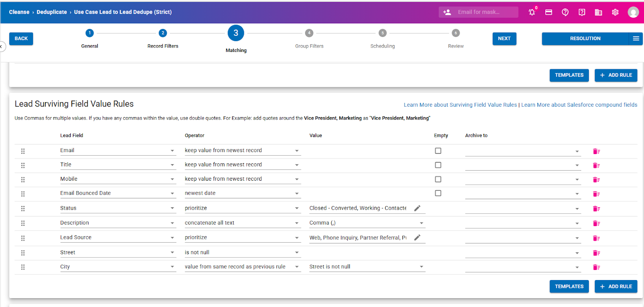Open the Resolution hamburger menu icon
644x307 pixels.
(636, 39)
